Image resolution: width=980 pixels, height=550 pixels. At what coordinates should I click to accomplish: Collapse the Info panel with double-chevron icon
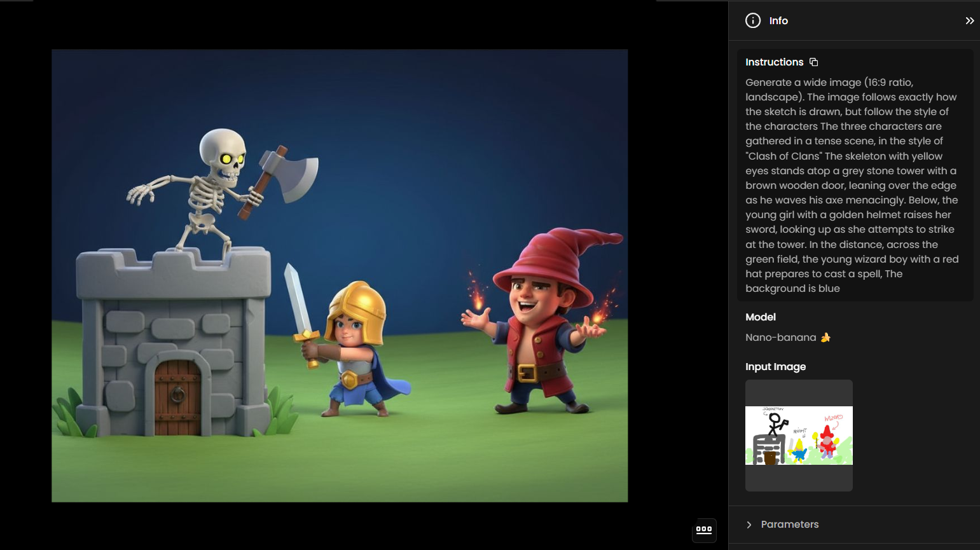[969, 21]
